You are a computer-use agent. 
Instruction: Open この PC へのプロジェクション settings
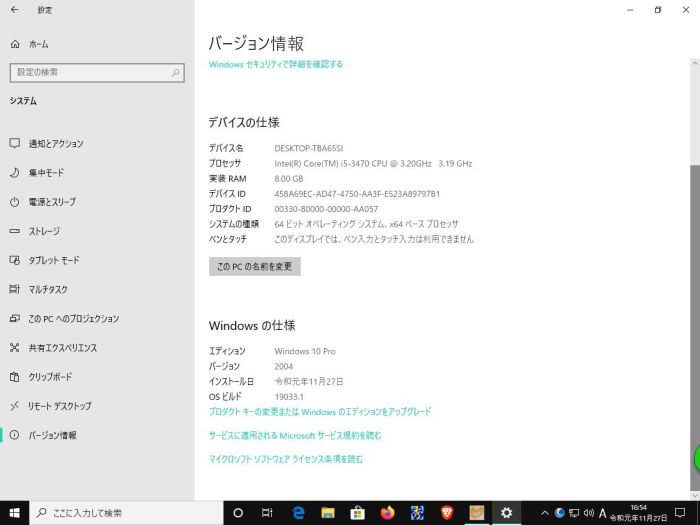[73, 318]
